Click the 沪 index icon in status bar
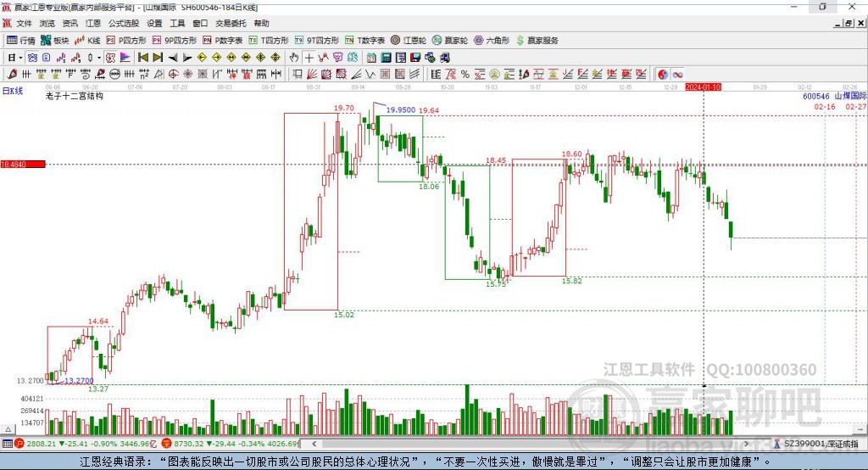The height and width of the screenshot is (470, 868). tap(20, 444)
